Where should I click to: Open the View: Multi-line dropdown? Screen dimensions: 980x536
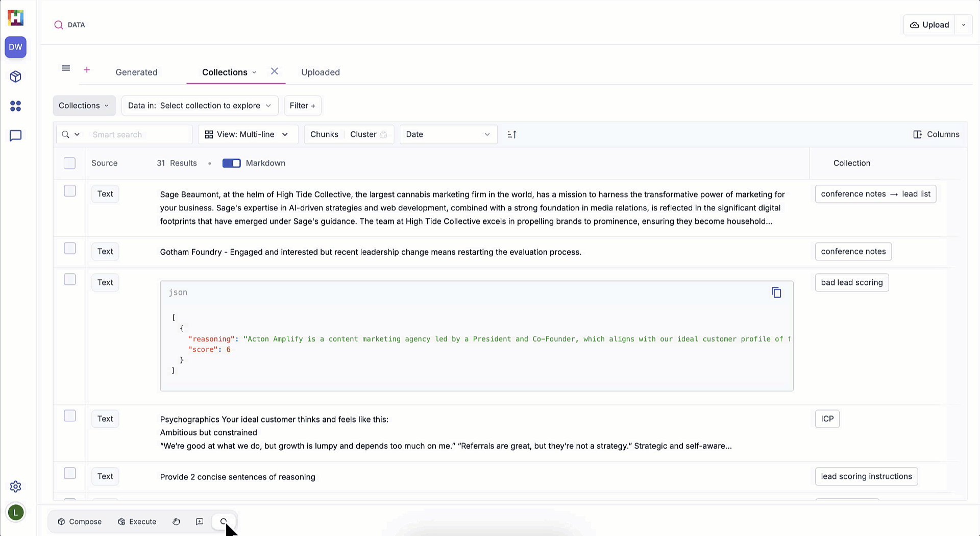click(x=248, y=135)
